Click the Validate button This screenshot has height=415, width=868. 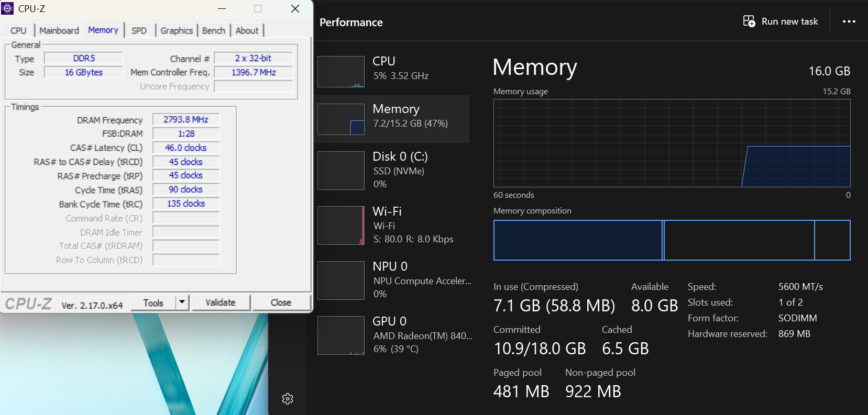click(x=221, y=302)
